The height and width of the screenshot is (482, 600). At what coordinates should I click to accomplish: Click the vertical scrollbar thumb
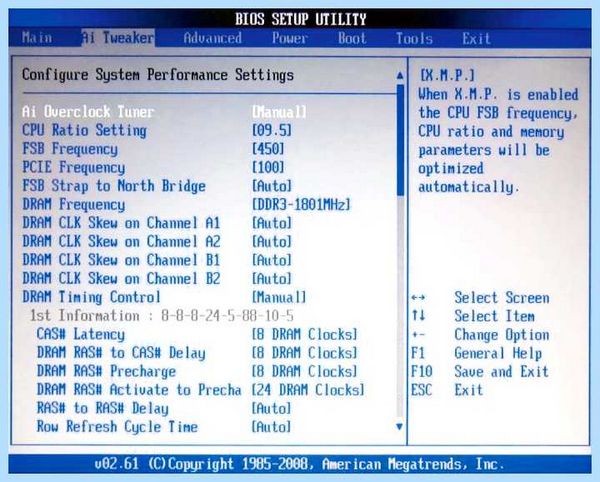(400, 140)
